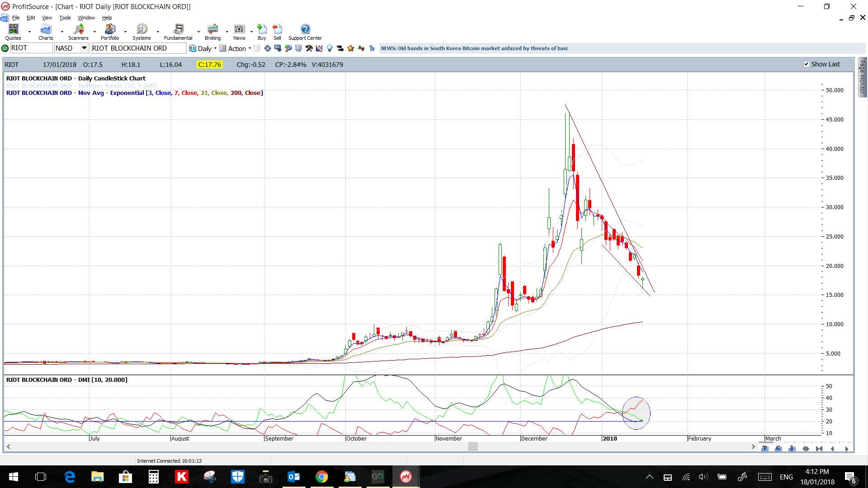Viewport: 868px width, 488px height.
Task: Click the line chart indicators icon
Action: (x=319, y=48)
